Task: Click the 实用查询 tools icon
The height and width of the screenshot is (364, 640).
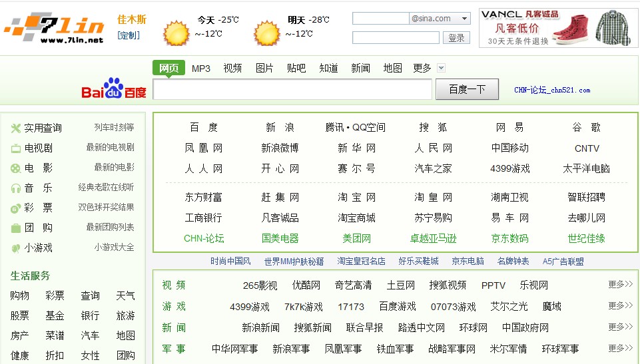Action: pos(15,128)
